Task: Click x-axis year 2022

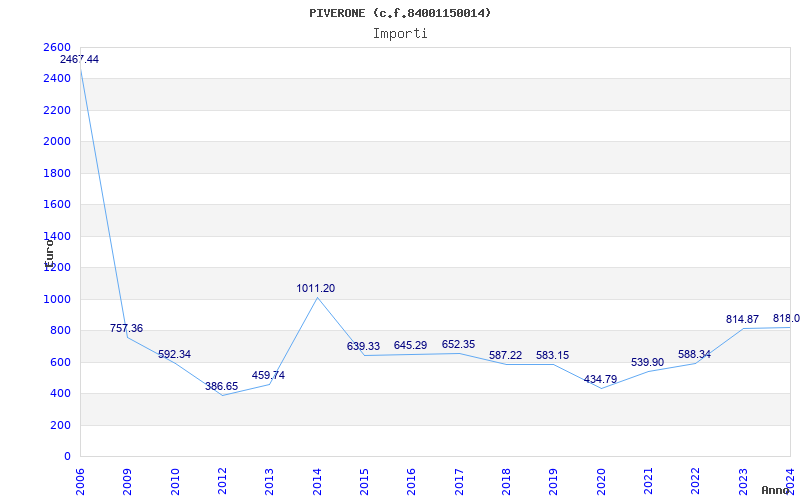Action: pos(695,481)
